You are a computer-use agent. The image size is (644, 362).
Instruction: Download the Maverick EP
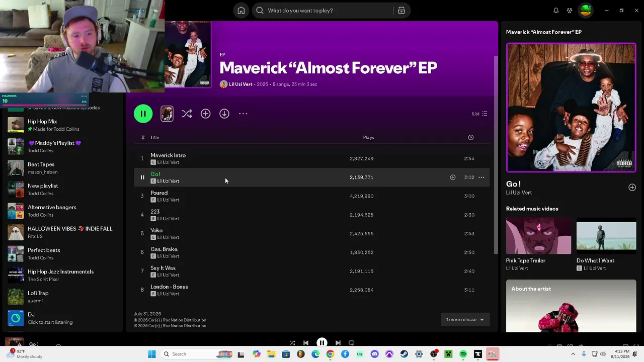(224, 114)
